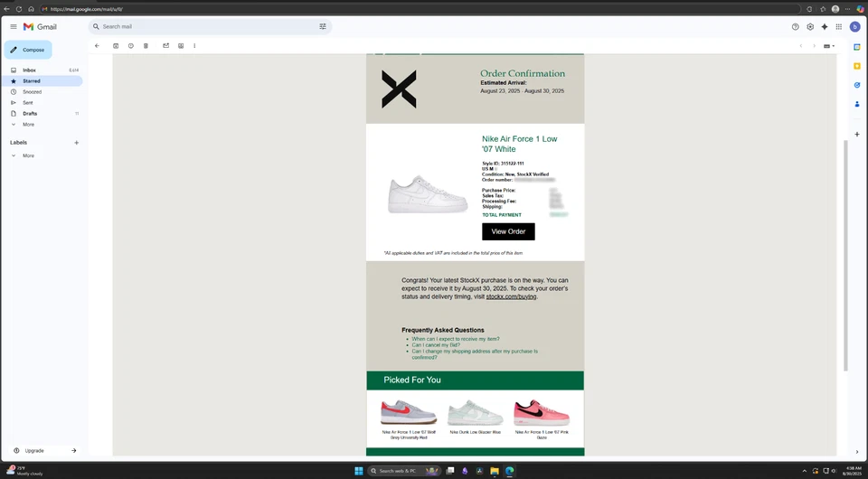868x479 pixels.
Task: Go to the newer email arrow
Action: click(x=800, y=46)
